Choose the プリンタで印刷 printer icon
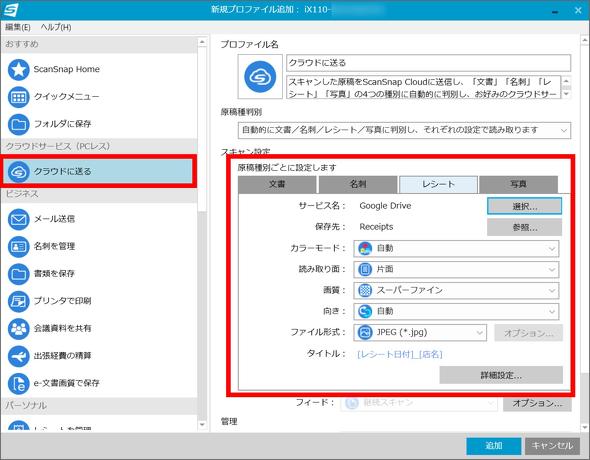The image size is (590, 460). 18,301
